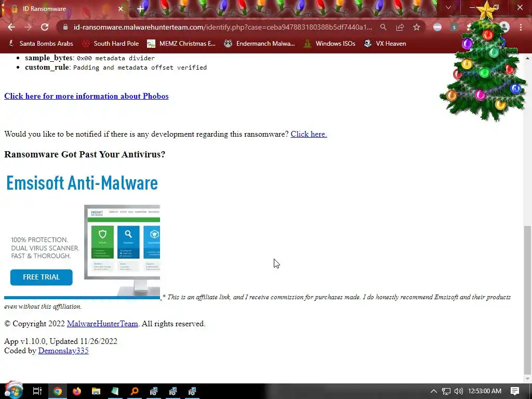
Task: Open the MEMZ Christmas bookmark
Action: click(x=181, y=44)
